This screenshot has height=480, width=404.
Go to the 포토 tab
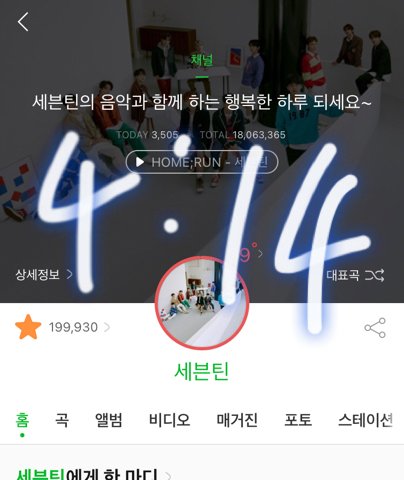pyautogui.click(x=298, y=420)
